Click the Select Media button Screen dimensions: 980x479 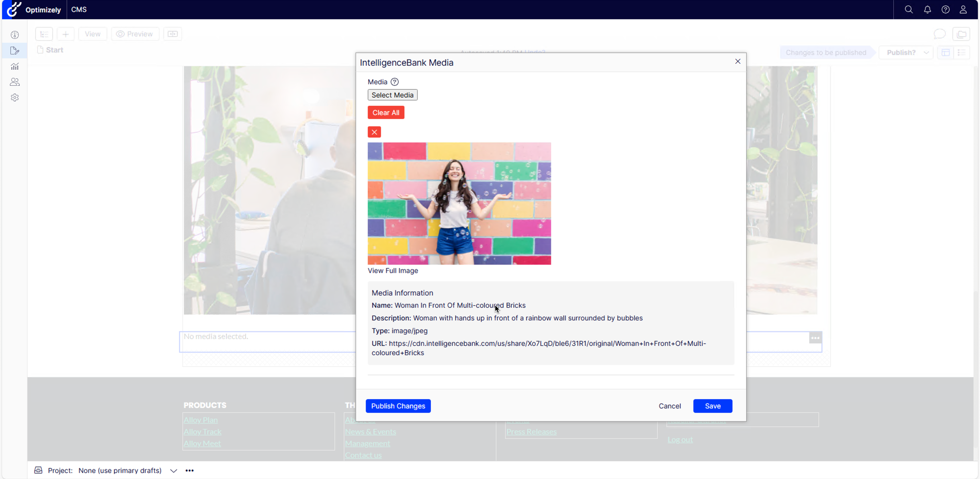392,95
